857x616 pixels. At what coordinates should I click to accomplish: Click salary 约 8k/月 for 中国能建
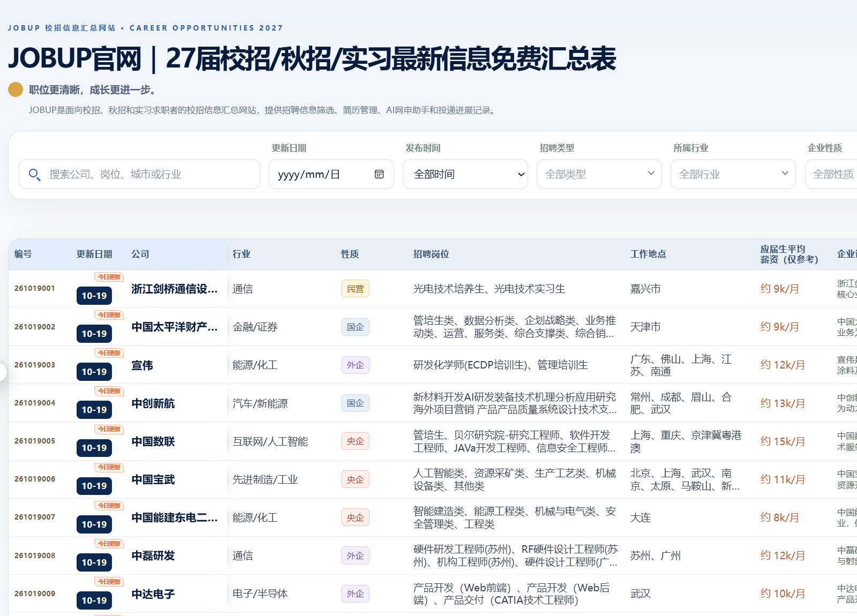(780, 517)
